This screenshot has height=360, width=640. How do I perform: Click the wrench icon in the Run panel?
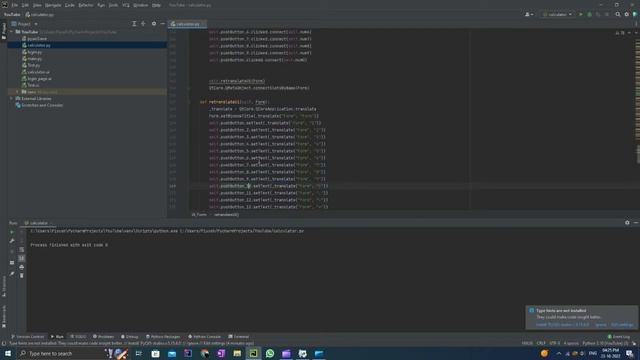pos(12,241)
